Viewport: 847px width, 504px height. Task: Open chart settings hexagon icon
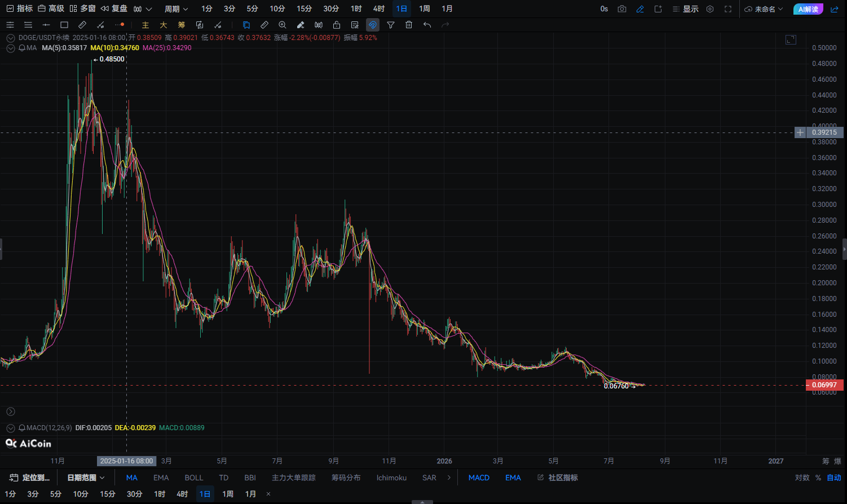[710, 9]
